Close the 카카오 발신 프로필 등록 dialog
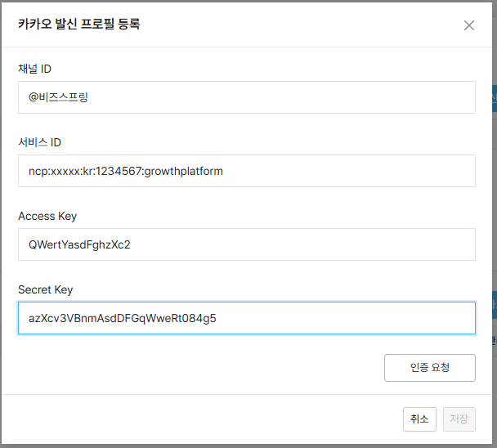Screen dimensions: 497x448 pos(469,25)
